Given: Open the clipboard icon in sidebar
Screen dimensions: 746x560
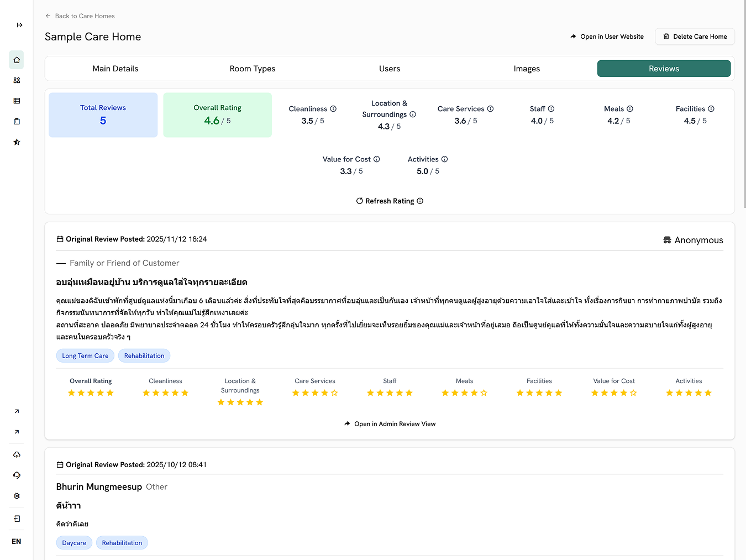Looking at the screenshot, I should tap(17, 121).
